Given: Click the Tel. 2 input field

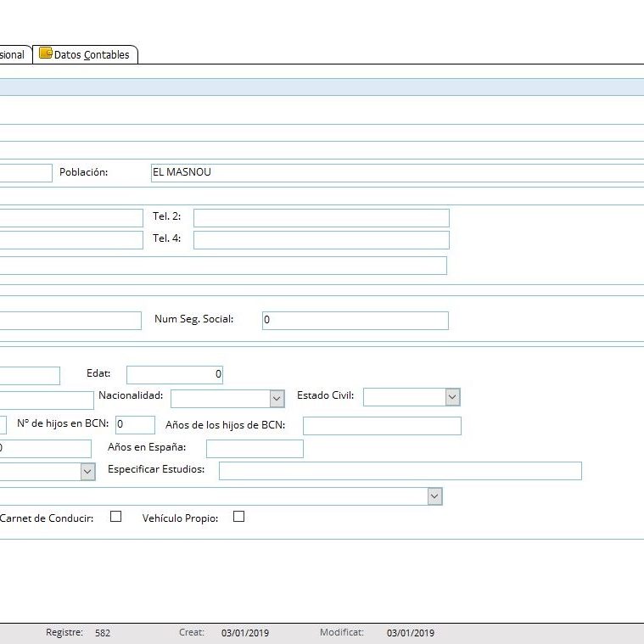Looking at the screenshot, I should (x=321, y=218).
